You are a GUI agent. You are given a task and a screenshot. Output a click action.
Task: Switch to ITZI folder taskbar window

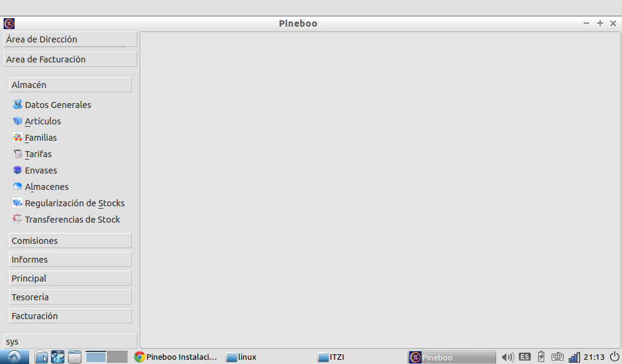click(x=331, y=357)
